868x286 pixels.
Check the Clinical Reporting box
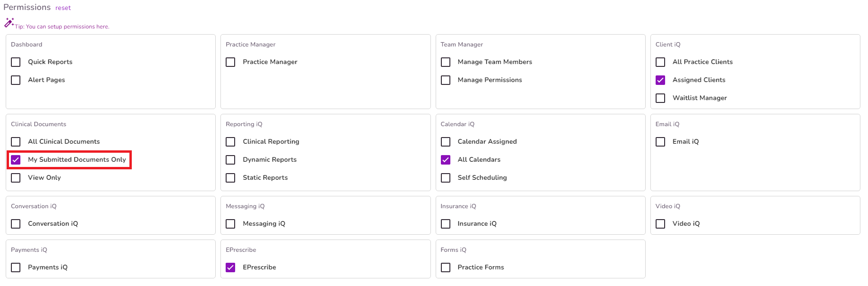tap(230, 141)
